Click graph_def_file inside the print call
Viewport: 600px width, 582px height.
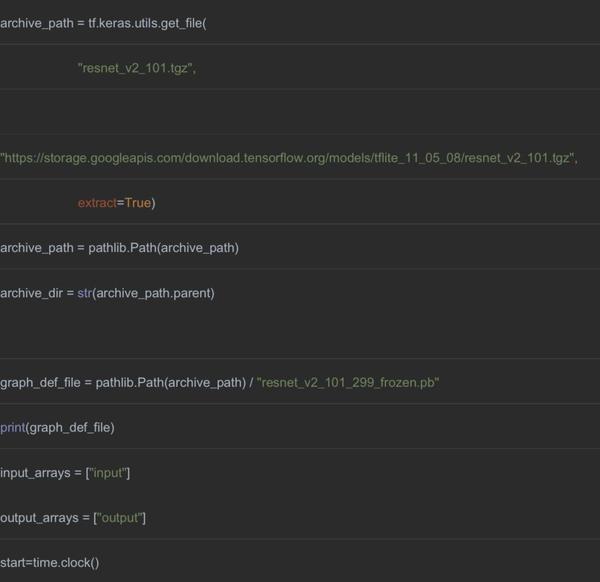(x=70, y=428)
